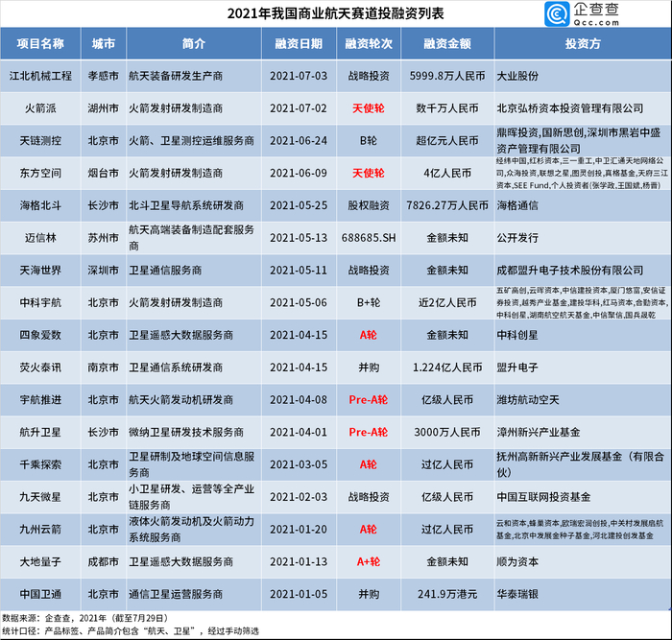672x640 pixels.
Task: Click the 深圳市 city cell
Action: [x=104, y=271]
